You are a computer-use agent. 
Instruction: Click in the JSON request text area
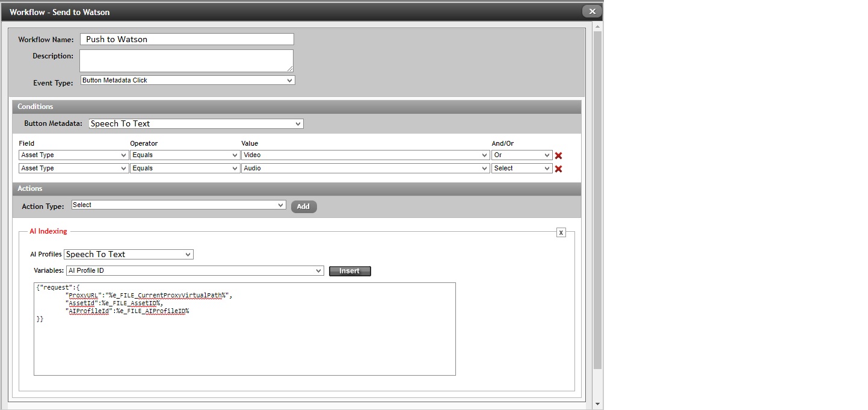click(245, 329)
